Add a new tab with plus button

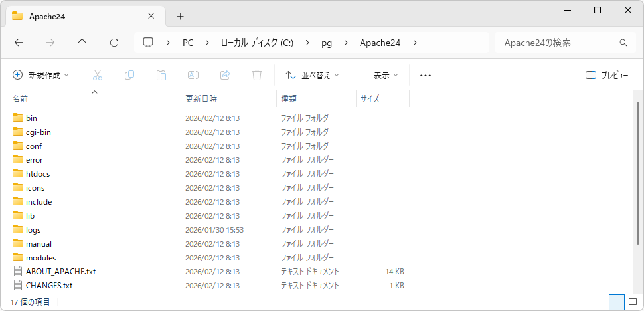[x=181, y=17]
